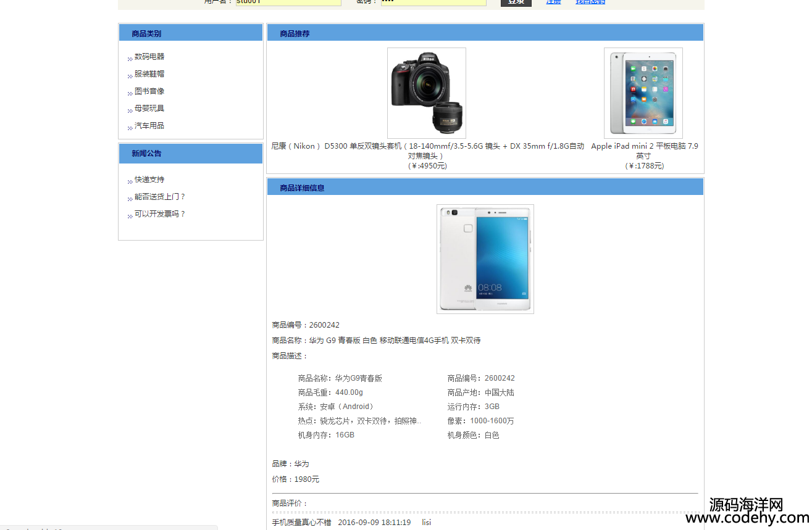View the 可以开发票吗？ announcement

pos(161,214)
